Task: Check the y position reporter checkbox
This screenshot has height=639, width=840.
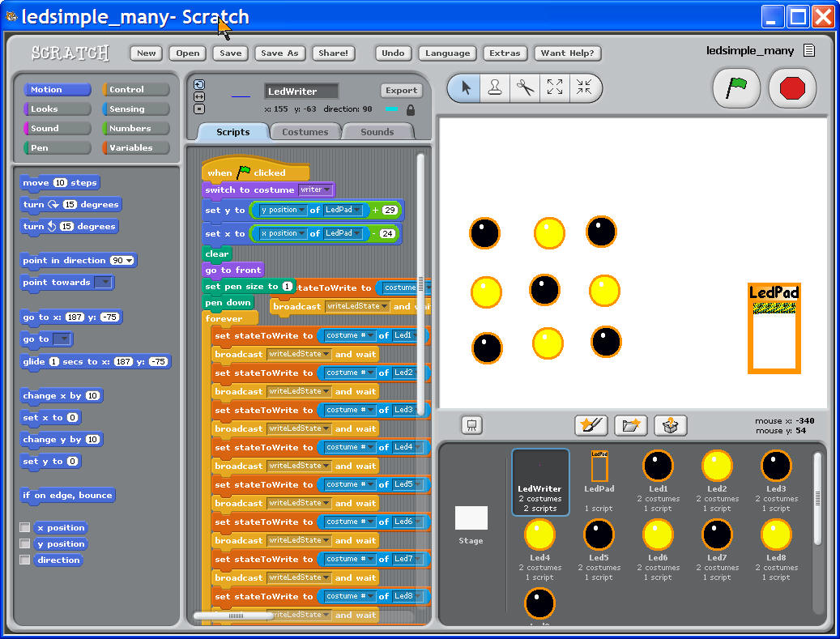Action: click(x=24, y=543)
